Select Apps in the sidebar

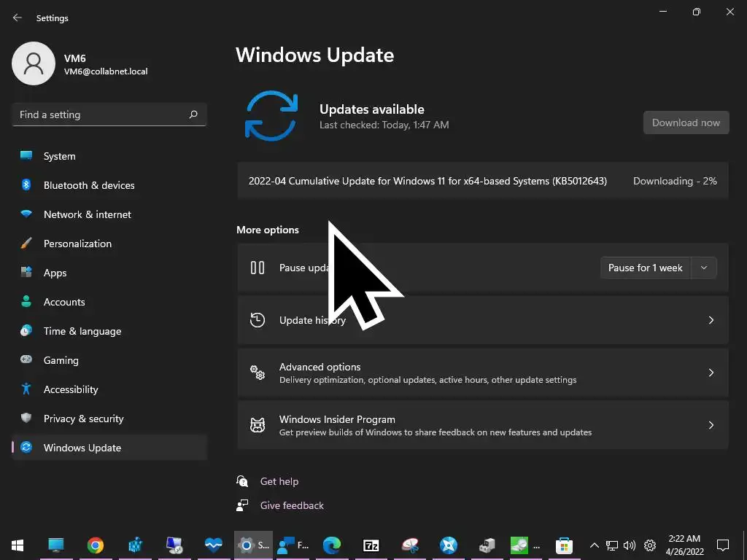click(x=109, y=273)
